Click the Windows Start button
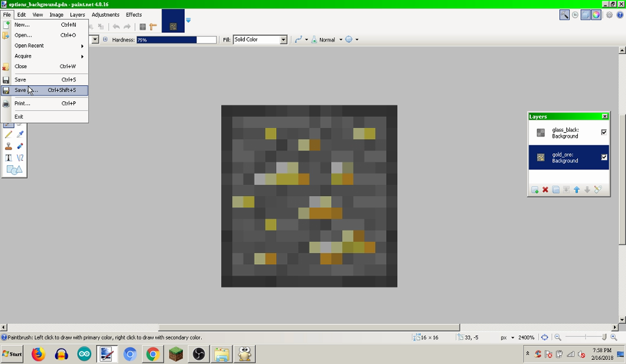Screen dimensions: 626x364 [12, 354]
